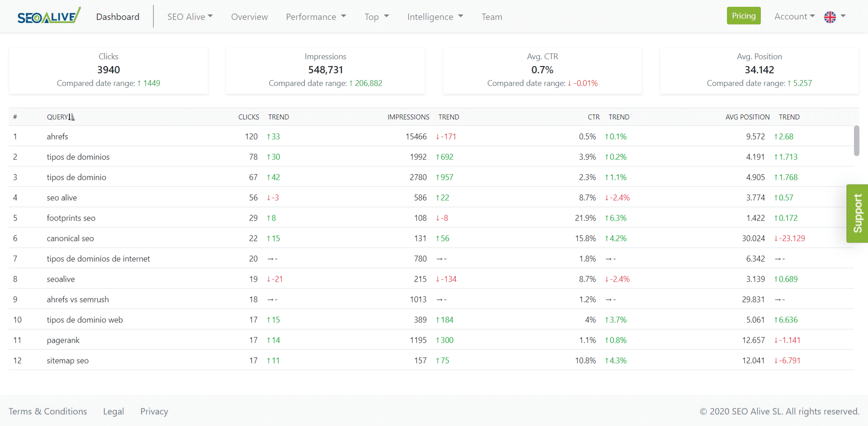Open the Performance dropdown menu
This screenshot has width=868, height=426.
pyautogui.click(x=316, y=17)
